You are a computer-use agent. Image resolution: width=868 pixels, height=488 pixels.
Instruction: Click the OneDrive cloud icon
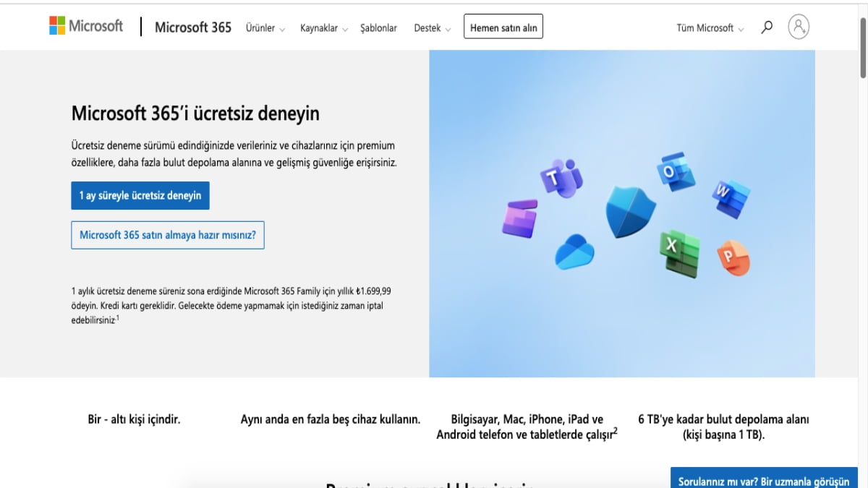[574, 252]
